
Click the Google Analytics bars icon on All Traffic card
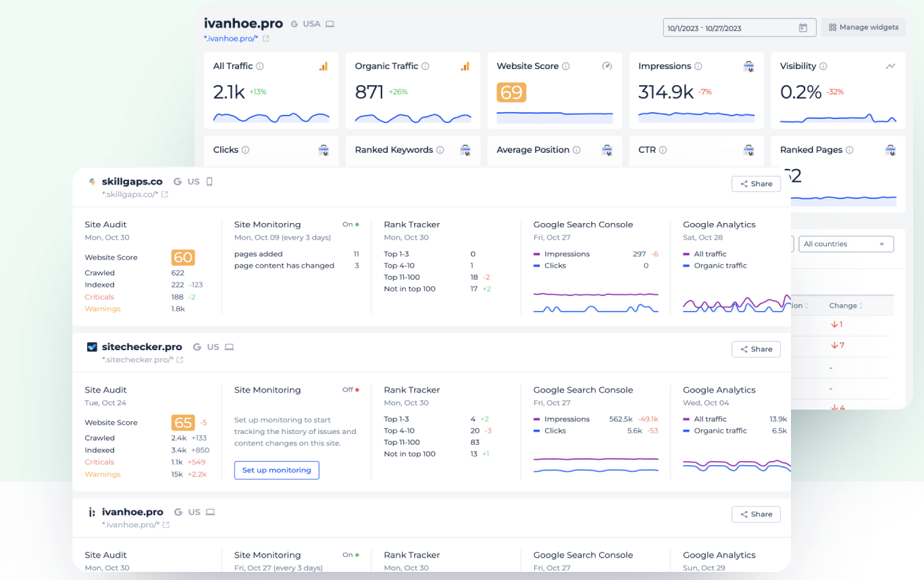click(x=324, y=66)
